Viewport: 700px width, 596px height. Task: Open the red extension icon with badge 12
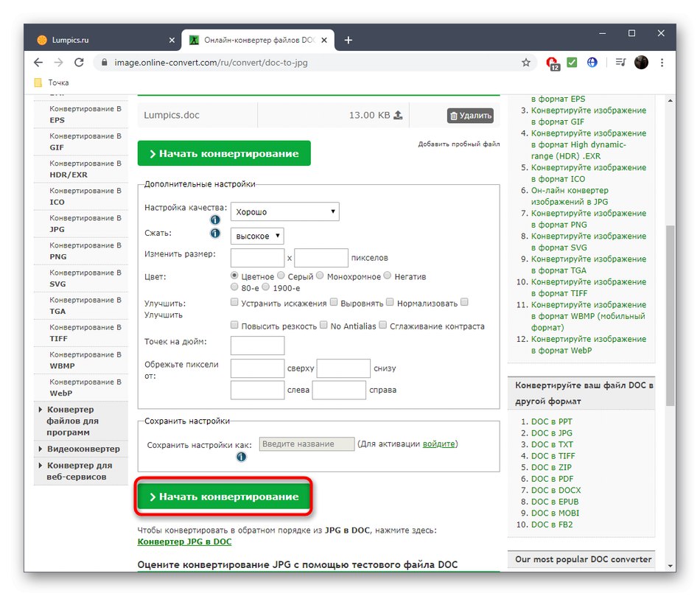point(553,63)
